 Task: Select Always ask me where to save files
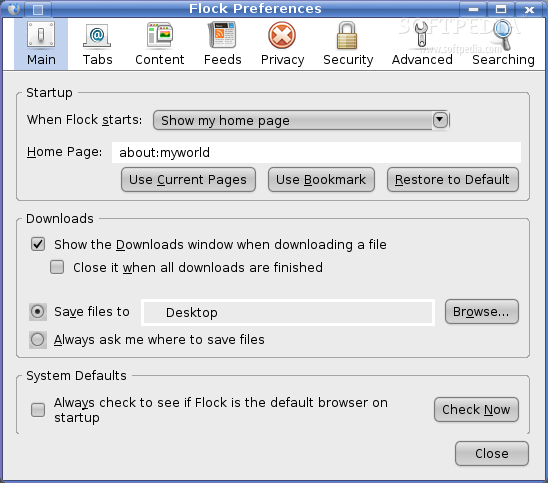[x=37, y=339]
